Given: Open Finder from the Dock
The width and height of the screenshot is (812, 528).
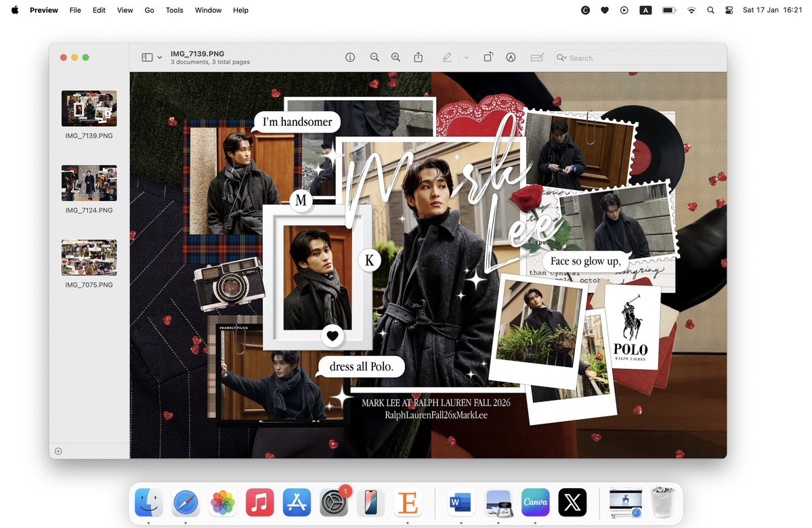Looking at the screenshot, I should pyautogui.click(x=148, y=502).
